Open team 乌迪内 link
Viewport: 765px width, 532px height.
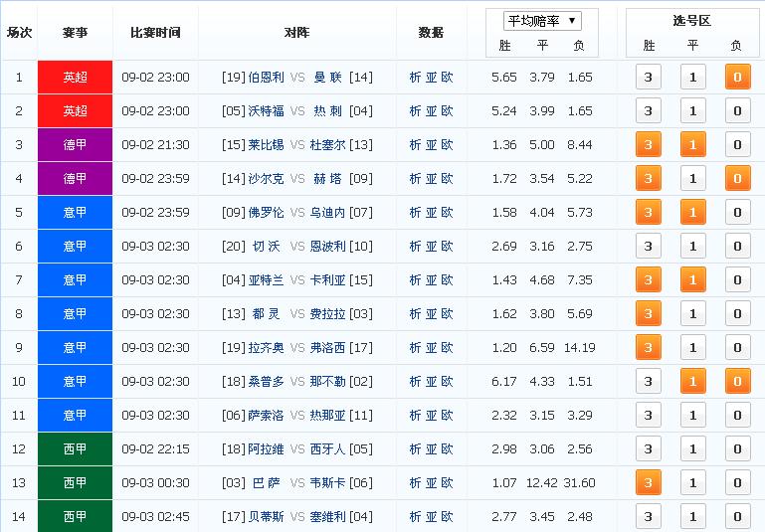328,212
